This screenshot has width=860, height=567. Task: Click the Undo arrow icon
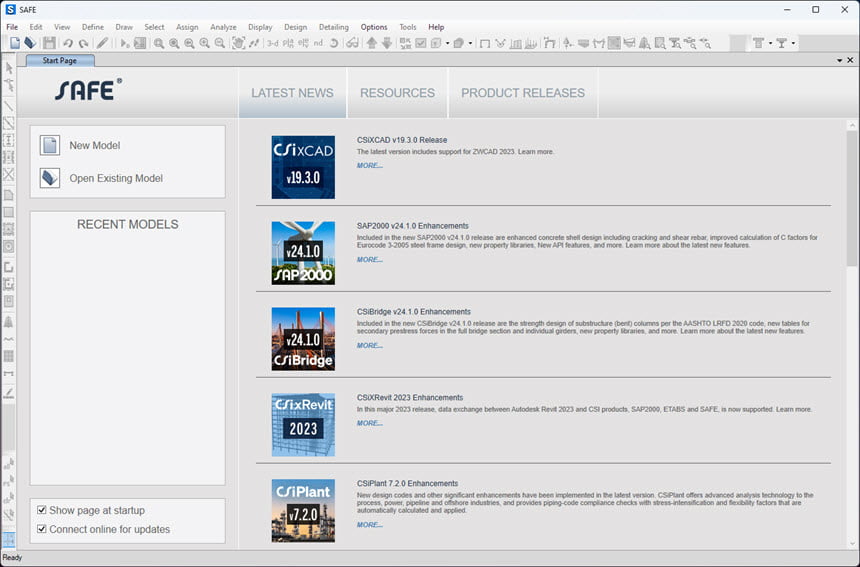coord(67,43)
